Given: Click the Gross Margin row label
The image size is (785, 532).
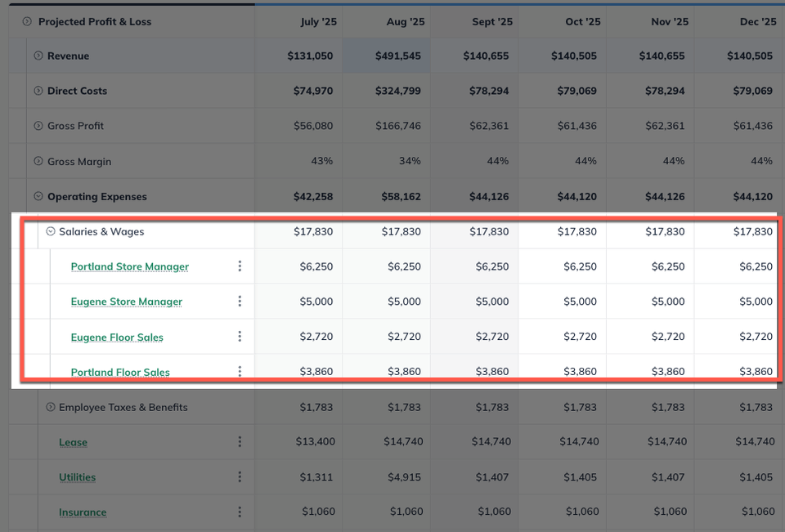Looking at the screenshot, I should click(79, 161).
